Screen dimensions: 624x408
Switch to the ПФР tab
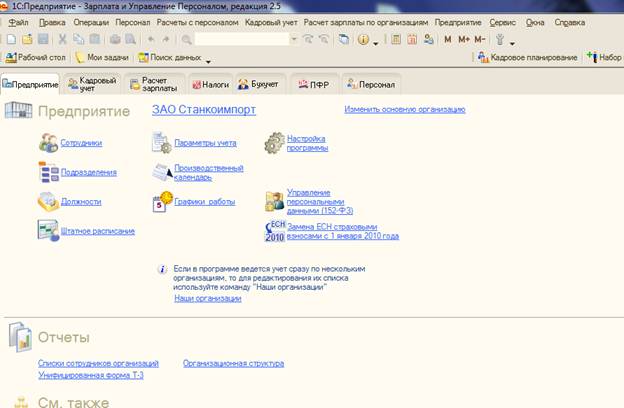pos(314,84)
